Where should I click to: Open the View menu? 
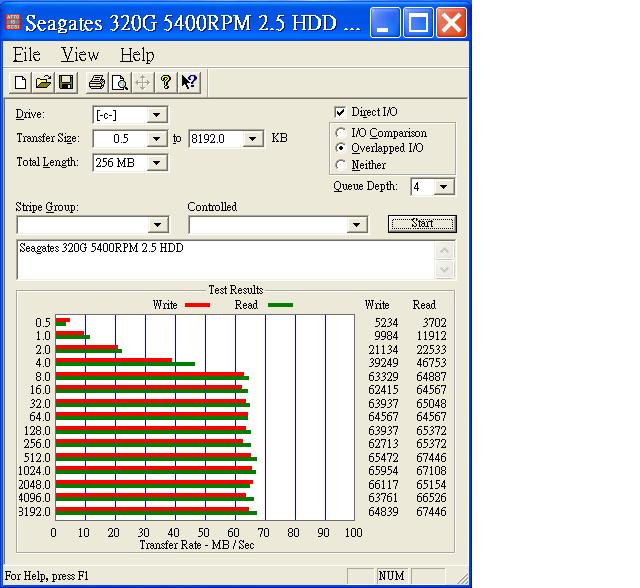pyautogui.click(x=80, y=55)
